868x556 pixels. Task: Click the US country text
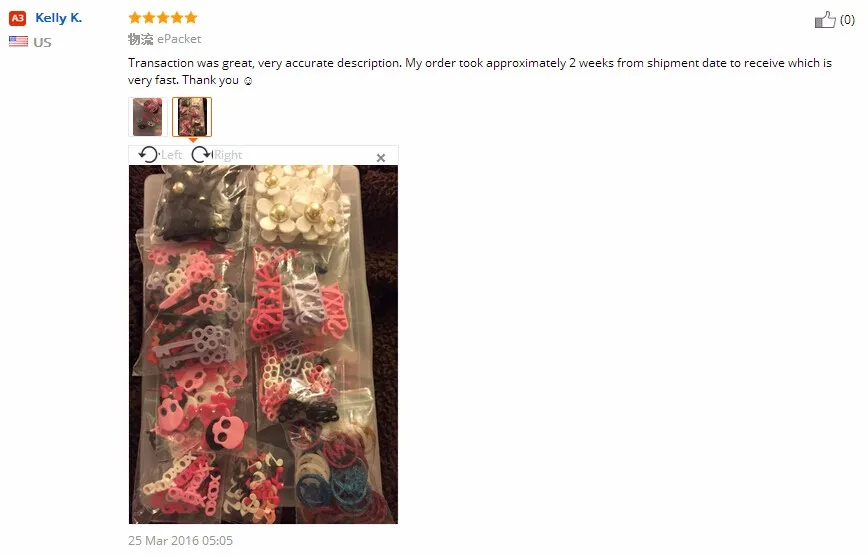pos(42,42)
